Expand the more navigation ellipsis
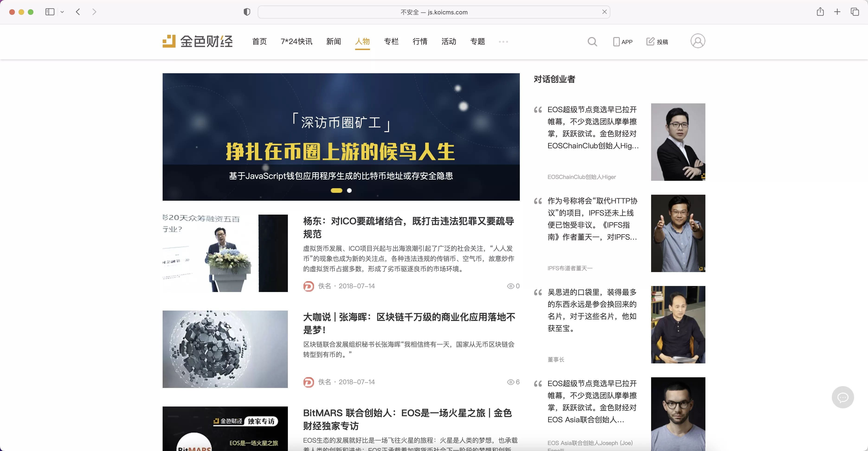This screenshot has width=868, height=451. pyautogui.click(x=503, y=42)
